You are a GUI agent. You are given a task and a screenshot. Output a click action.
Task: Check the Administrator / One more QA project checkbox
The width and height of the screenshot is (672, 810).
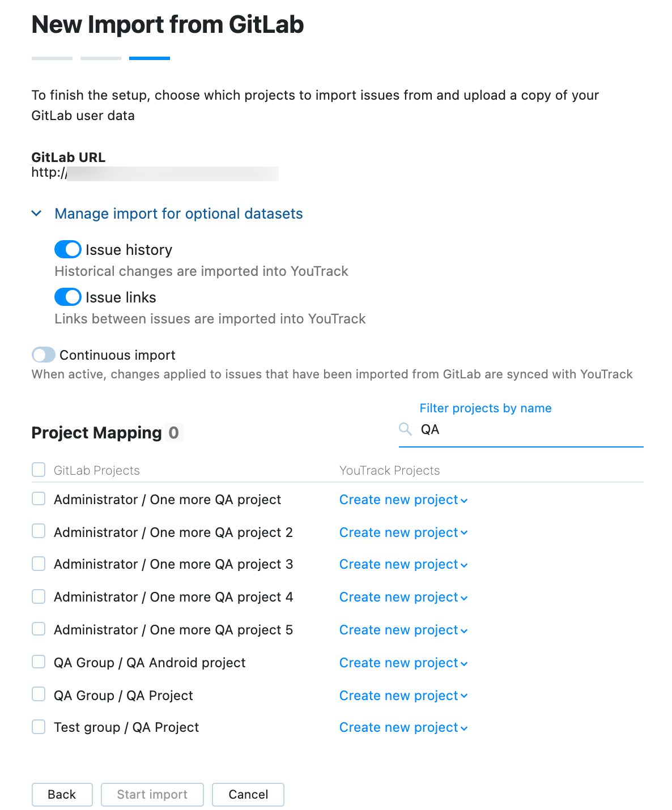click(x=38, y=498)
